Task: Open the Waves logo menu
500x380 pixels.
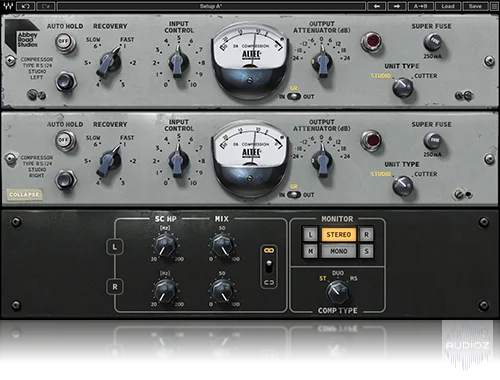Action: (x=8, y=6)
